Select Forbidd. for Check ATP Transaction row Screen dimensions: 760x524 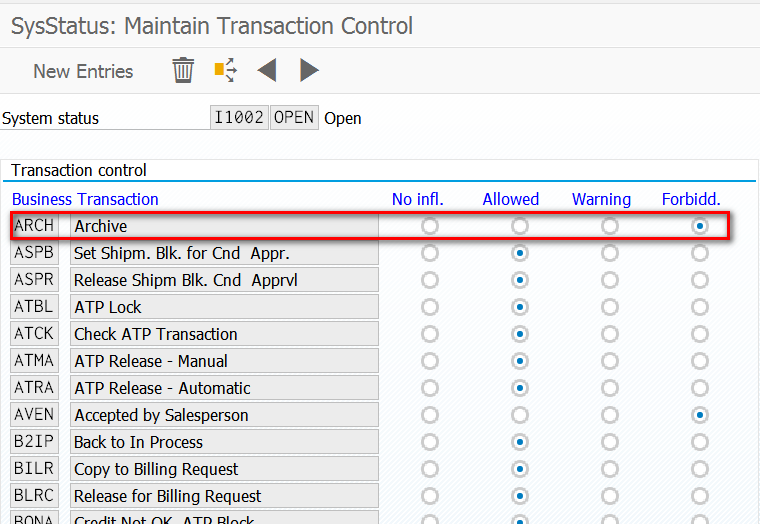click(700, 334)
